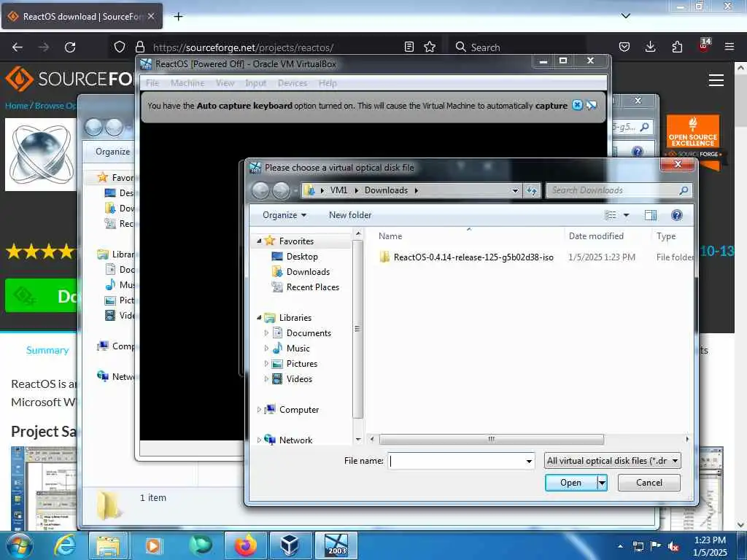Open VirtualBox File menu
The height and width of the screenshot is (560, 747).
pyautogui.click(x=152, y=83)
